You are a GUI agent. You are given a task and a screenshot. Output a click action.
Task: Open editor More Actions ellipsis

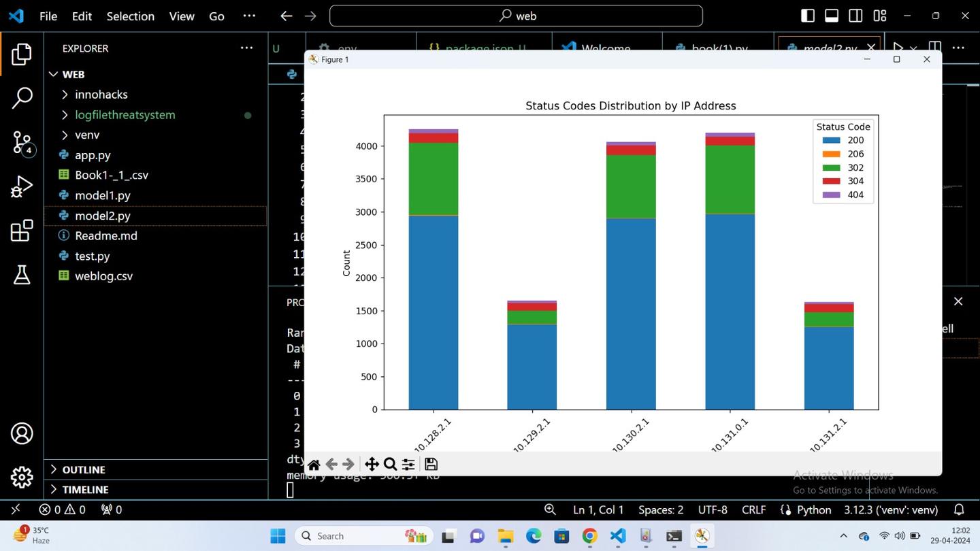(x=958, y=48)
